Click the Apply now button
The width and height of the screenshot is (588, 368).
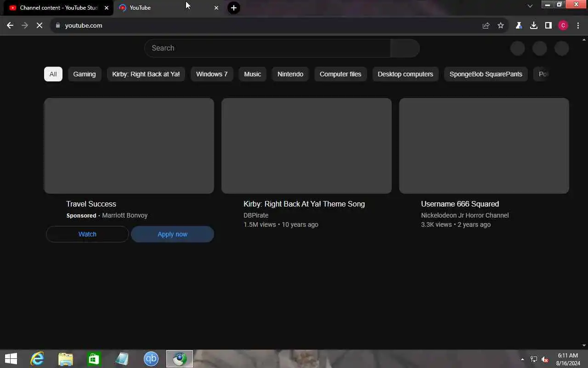[172, 234]
